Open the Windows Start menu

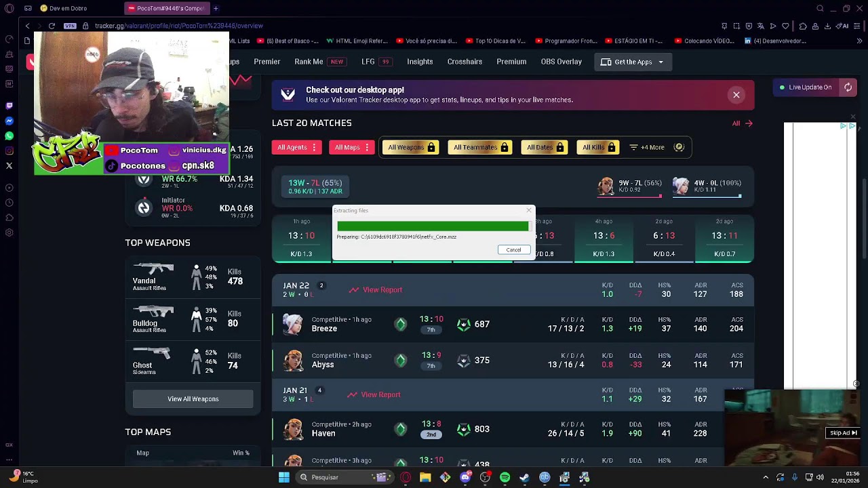point(284,477)
